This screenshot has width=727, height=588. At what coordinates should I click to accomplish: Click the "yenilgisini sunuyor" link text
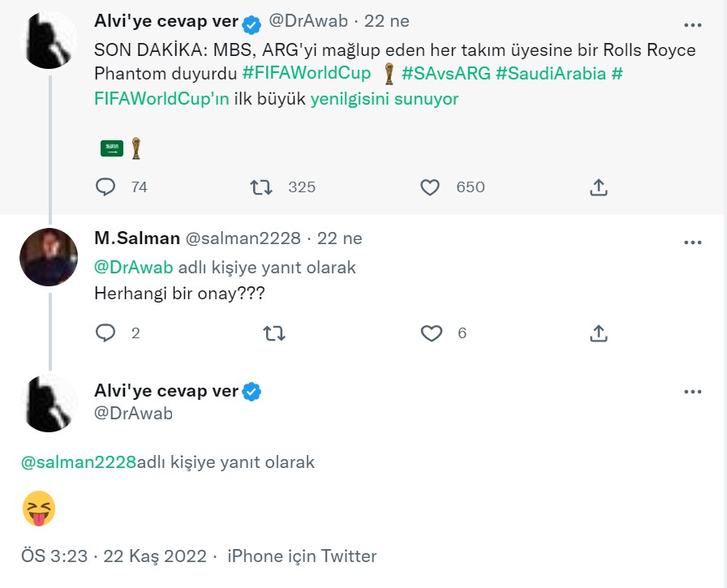pyautogui.click(x=384, y=99)
